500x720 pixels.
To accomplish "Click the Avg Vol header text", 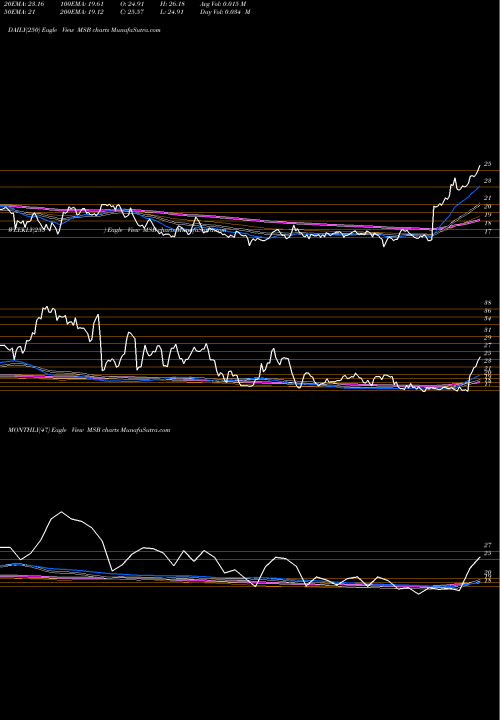I will (223, 4).
